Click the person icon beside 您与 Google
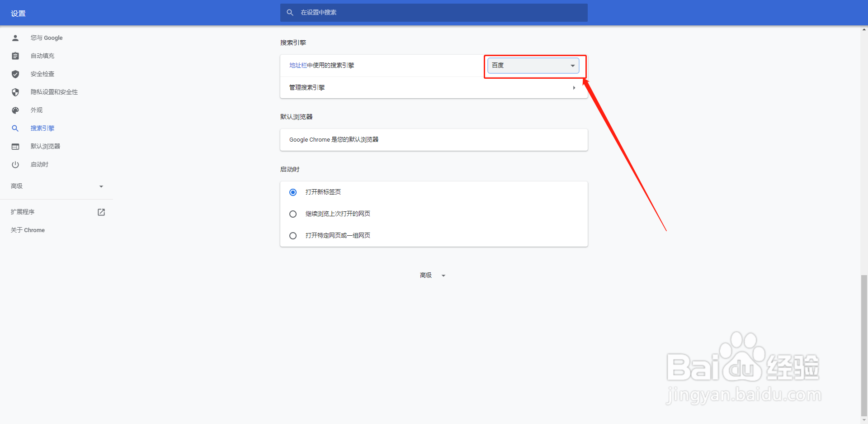The height and width of the screenshot is (424, 868). pos(15,38)
